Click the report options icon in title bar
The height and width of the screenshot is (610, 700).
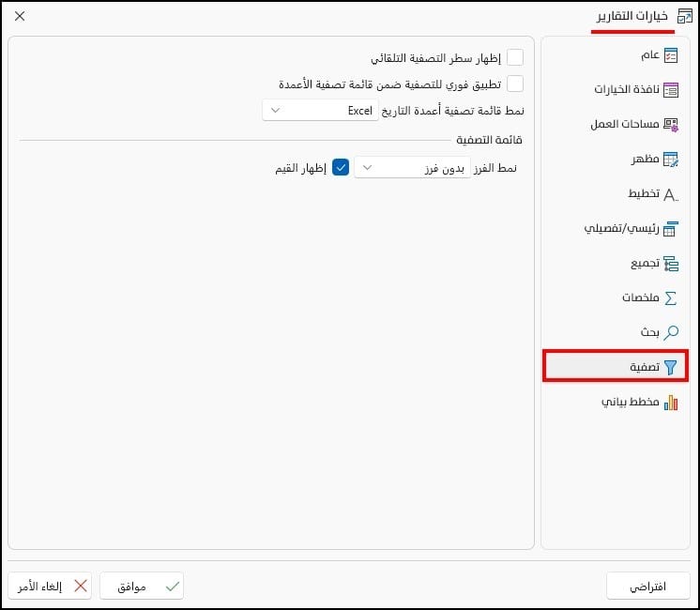685,16
